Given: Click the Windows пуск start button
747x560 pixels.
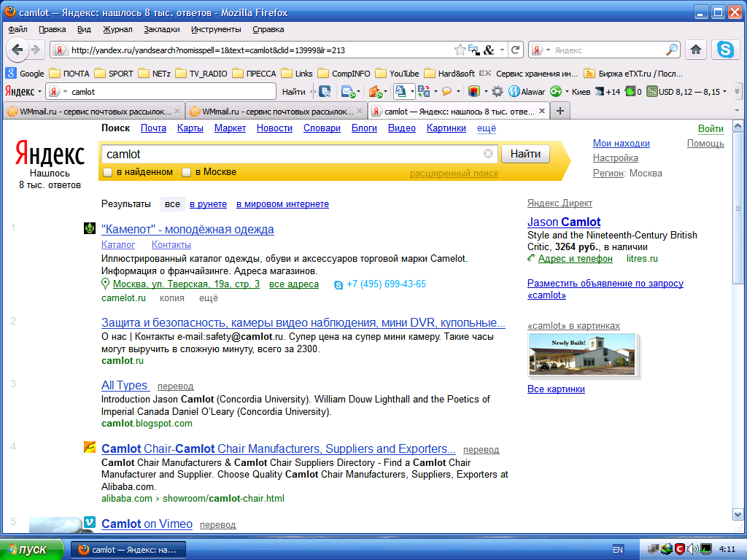Looking at the screenshot, I should point(31,550).
